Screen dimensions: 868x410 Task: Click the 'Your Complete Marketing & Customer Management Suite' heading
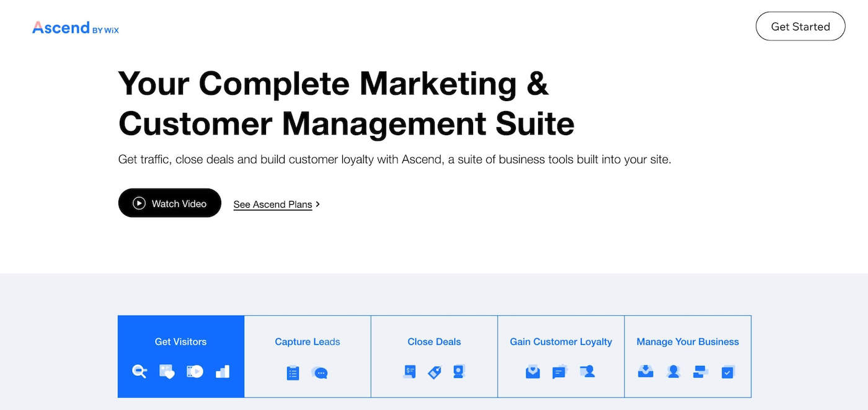pyautogui.click(x=347, y=103)
